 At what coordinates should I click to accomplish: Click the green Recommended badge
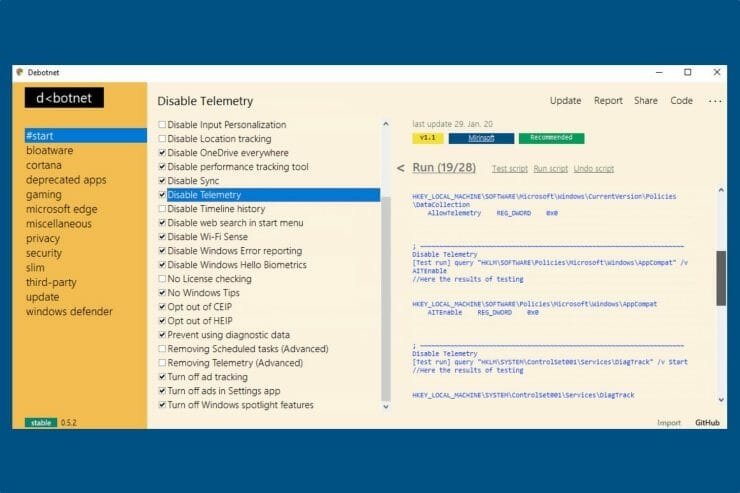click(551, 138)
